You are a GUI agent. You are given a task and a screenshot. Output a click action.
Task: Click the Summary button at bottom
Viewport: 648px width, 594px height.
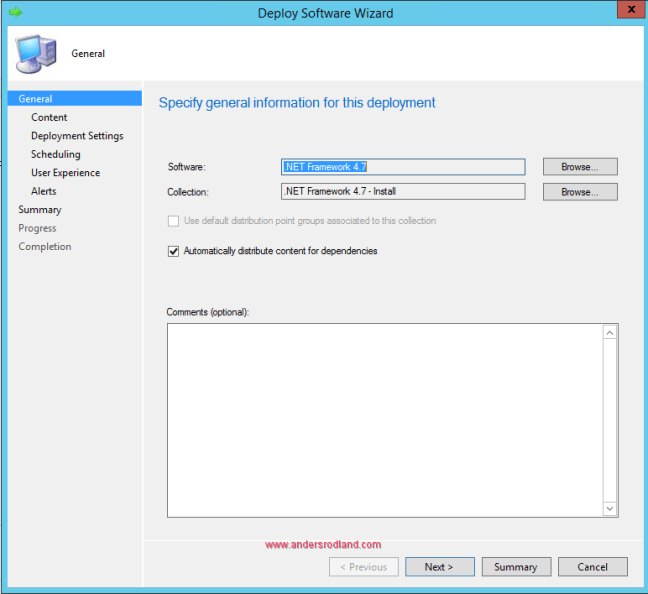516,567
